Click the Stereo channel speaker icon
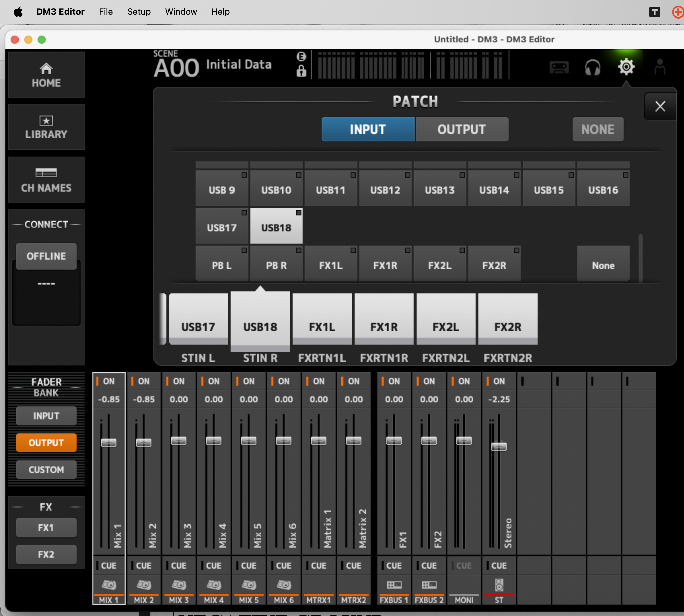Screen dimensions: 684x616 click(x=499, y=584)
